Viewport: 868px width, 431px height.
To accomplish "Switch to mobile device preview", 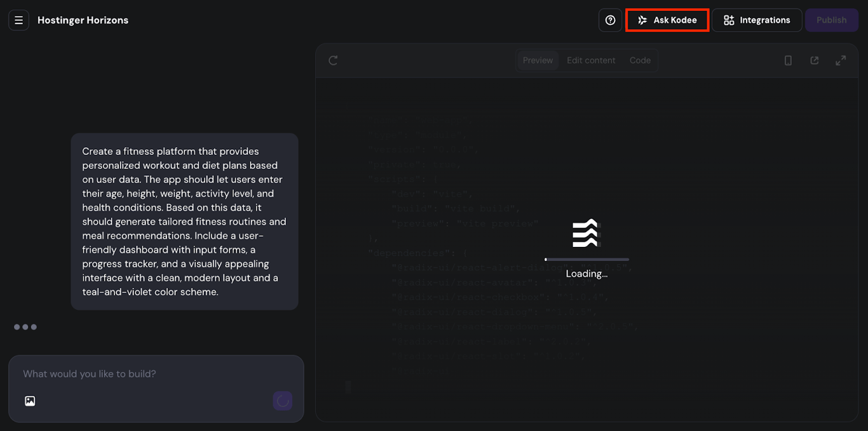I will click(788, 60).
